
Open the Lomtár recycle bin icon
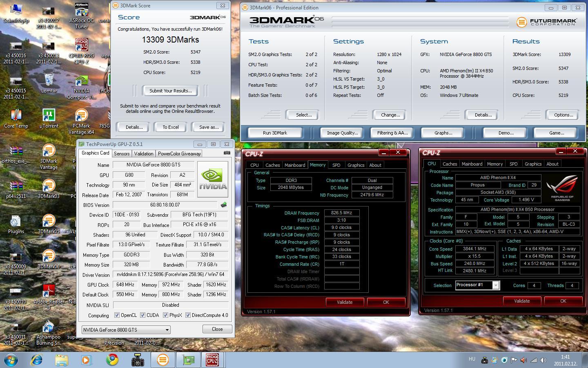(x=49, y=83)
